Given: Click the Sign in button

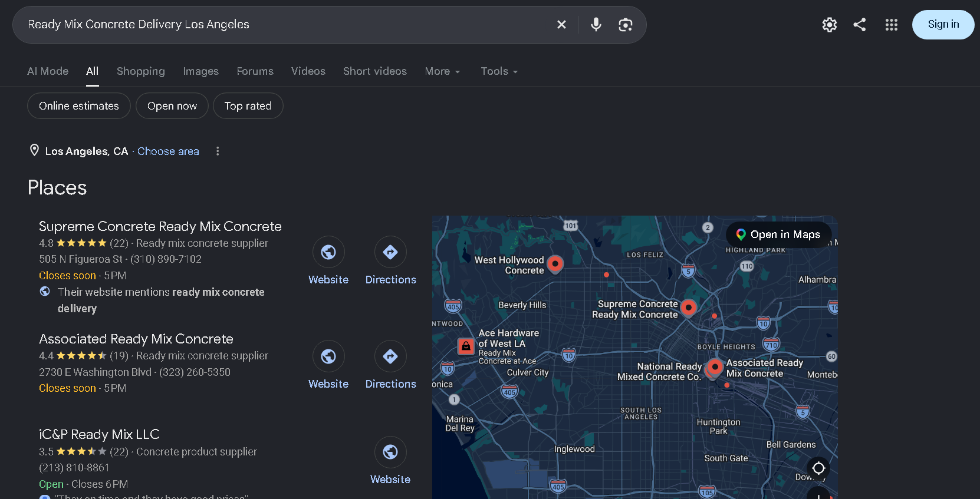Looking at the screenshot, I should (943, 25).
